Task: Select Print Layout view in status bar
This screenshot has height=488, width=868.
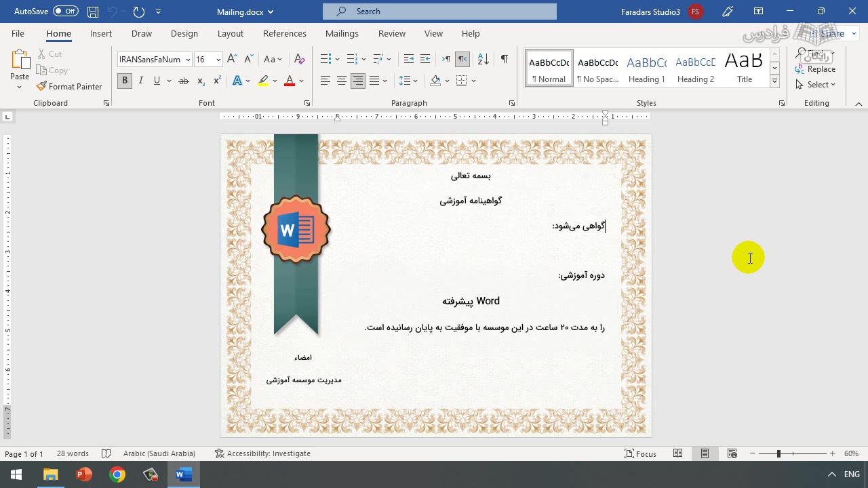Action: pos(705,453)
